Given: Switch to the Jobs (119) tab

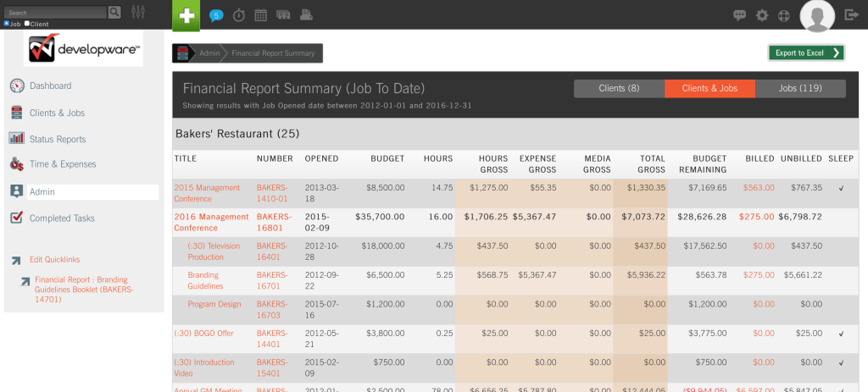Looking at the screenshot, I should pos(799,88).
